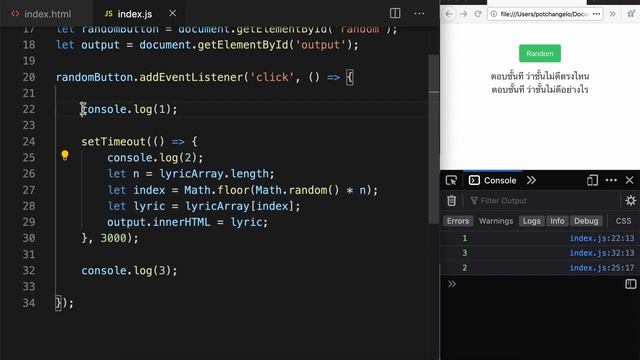The image size is (640, 360).
Task: Click the Filter Output field
Action: [543, 201]
